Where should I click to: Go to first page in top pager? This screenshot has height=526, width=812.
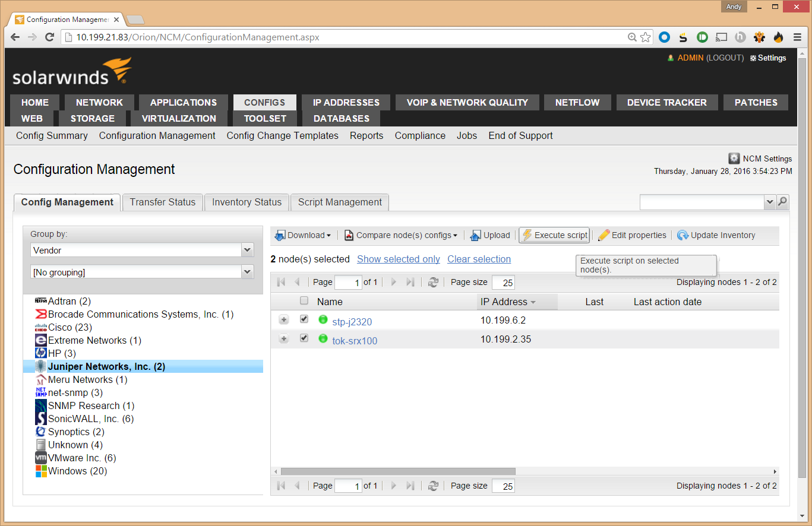(x=282, y=282)
